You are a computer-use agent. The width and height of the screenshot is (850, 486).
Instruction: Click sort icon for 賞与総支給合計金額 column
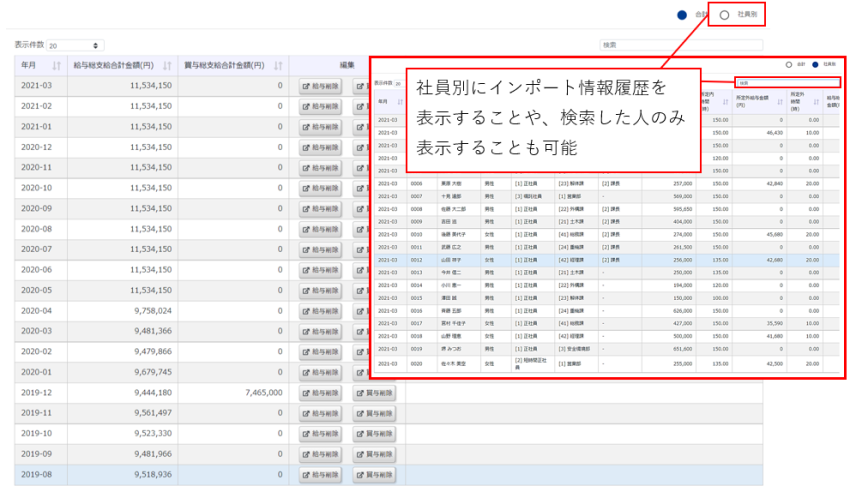pos(279,65)
